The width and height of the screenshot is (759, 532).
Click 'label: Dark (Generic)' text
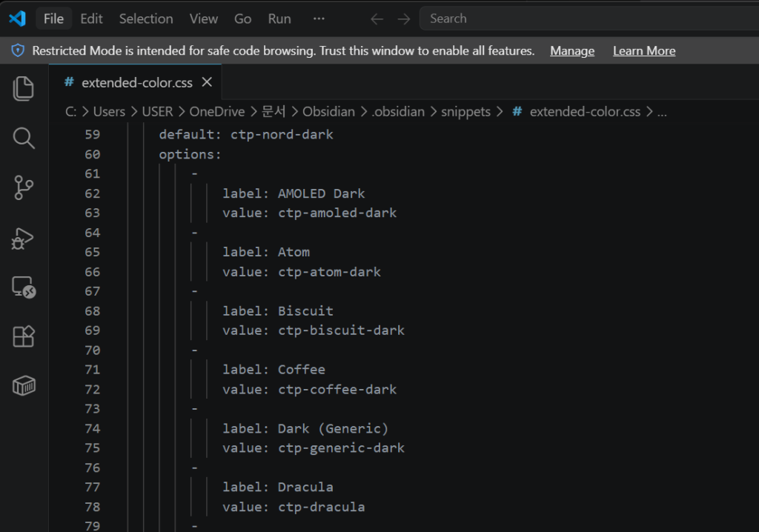coord(305,429)
